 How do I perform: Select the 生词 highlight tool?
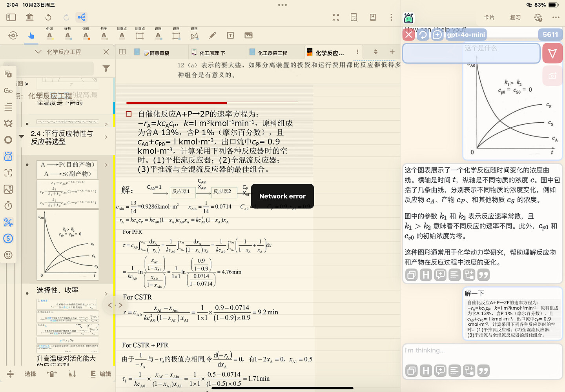tap(49, 34)
